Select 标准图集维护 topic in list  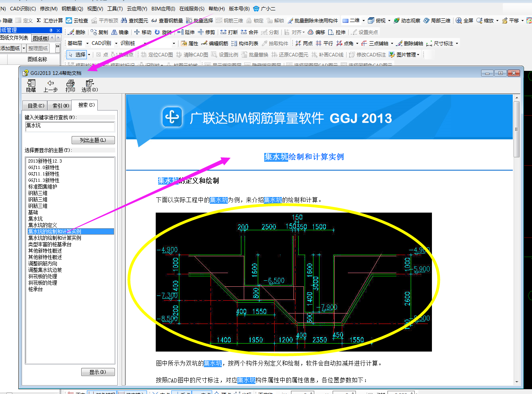pos(42,187)
